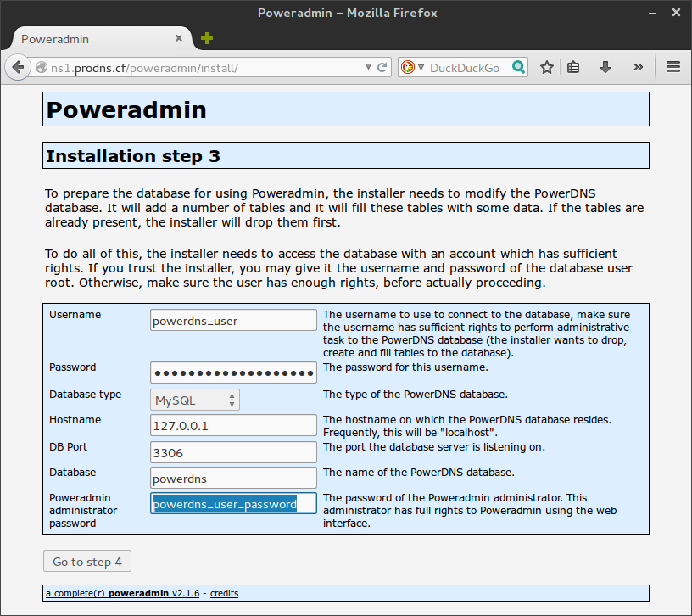Click "The type of the PowerDNS database." text
The height and width of the screenshot is (616, 692).
pos(416,394)
